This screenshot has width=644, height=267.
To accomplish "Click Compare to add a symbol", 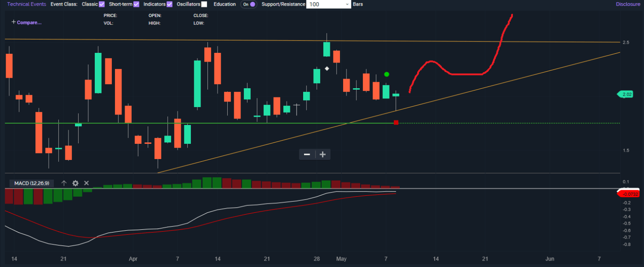I will pos(26,22).
